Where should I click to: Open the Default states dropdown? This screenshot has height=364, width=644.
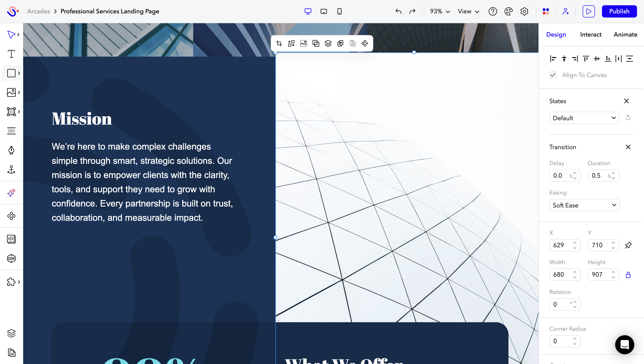[584, 118]
